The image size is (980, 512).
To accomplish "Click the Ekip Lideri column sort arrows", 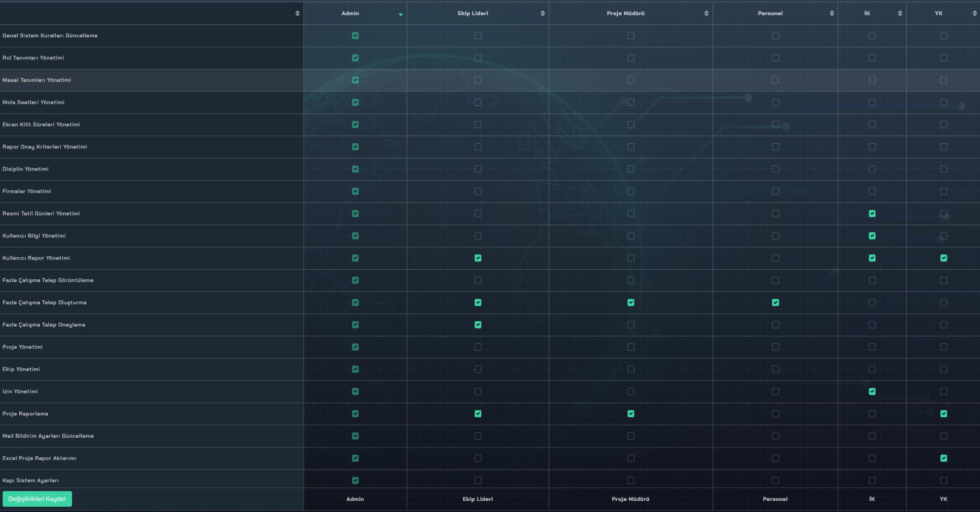I will [x=542, y=13].
